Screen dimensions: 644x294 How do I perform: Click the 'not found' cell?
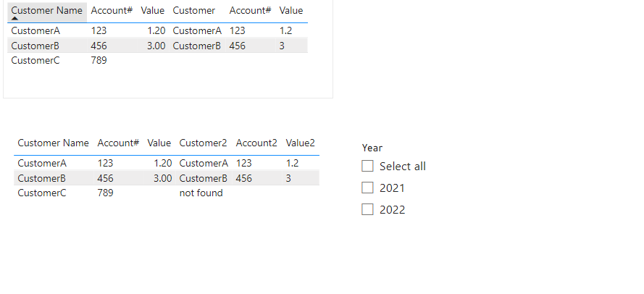(201, 193)
